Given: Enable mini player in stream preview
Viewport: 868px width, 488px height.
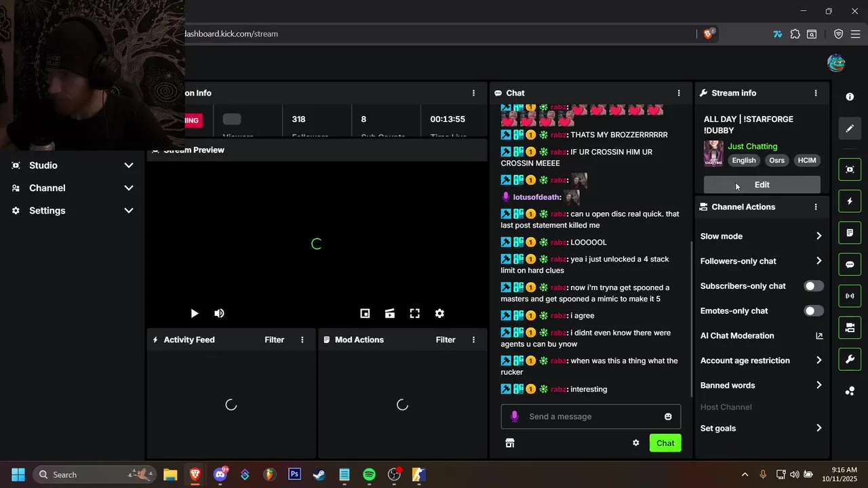Looking at the screenshot, I should click(x=365, y=313).
